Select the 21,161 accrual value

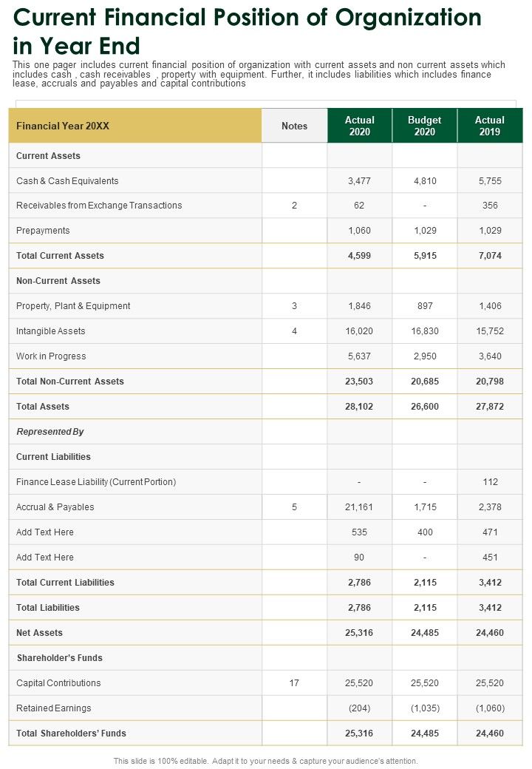click(359, 507)
